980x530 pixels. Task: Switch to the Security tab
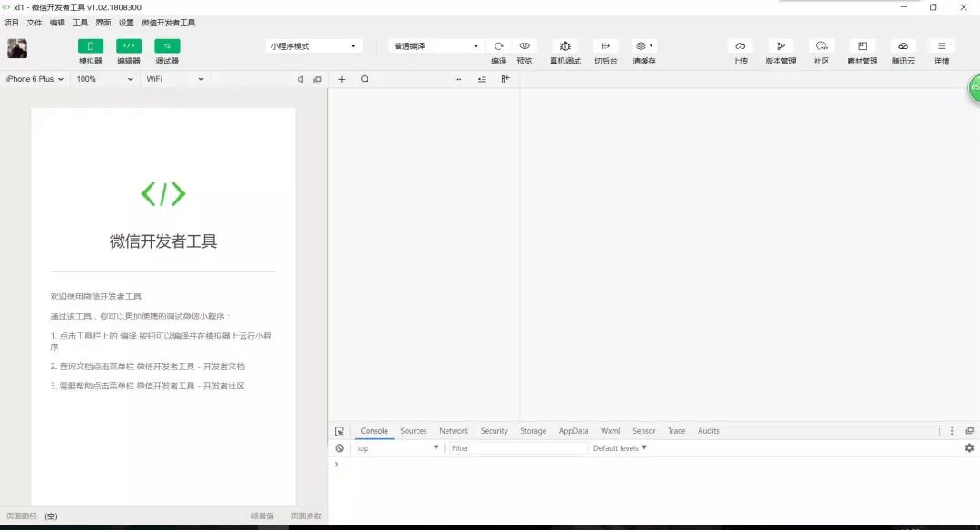[495, 431]
